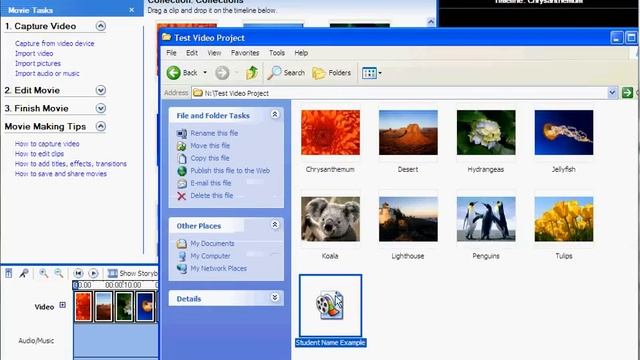Collapse the Movie Making Tips section
Viewport: 640px width, 360px height.
(x=100, y=127)
